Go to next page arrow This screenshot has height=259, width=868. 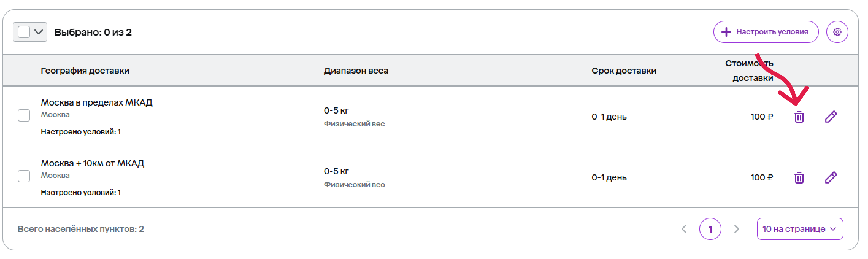[x=737, y=229]
